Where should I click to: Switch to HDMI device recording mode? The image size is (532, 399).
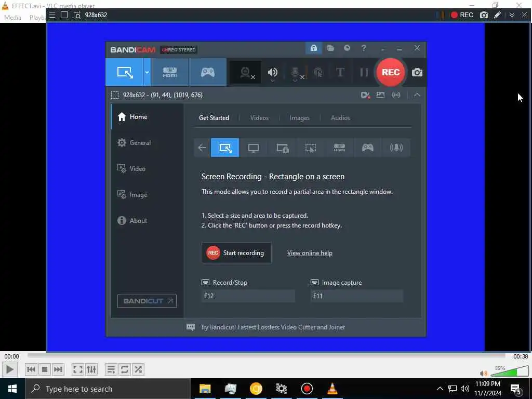coord(170,72)
